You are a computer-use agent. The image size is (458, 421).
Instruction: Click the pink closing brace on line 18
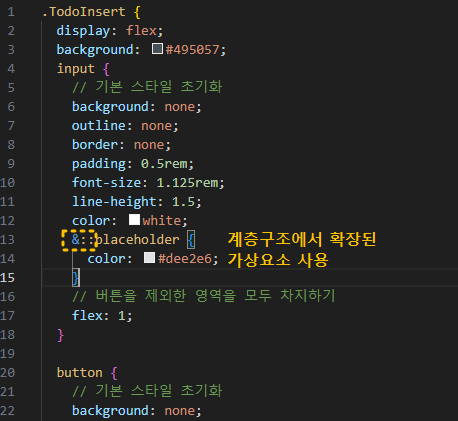pos(60,335)
